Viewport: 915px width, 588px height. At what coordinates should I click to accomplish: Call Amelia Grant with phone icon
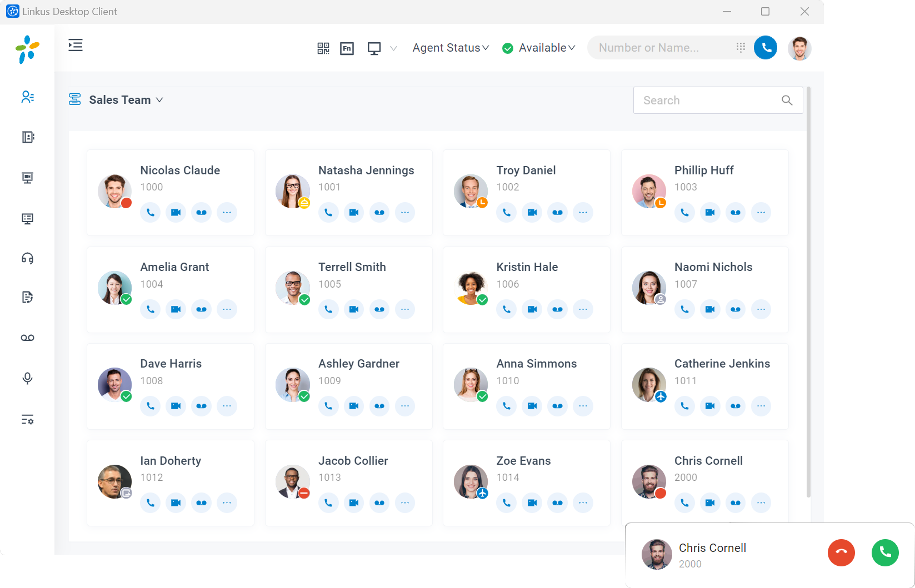pos(151,309)
